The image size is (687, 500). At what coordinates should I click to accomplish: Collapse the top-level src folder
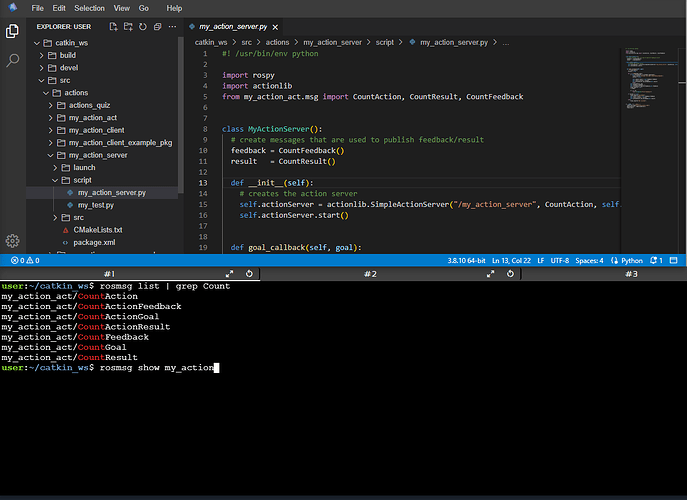(42, 80)
